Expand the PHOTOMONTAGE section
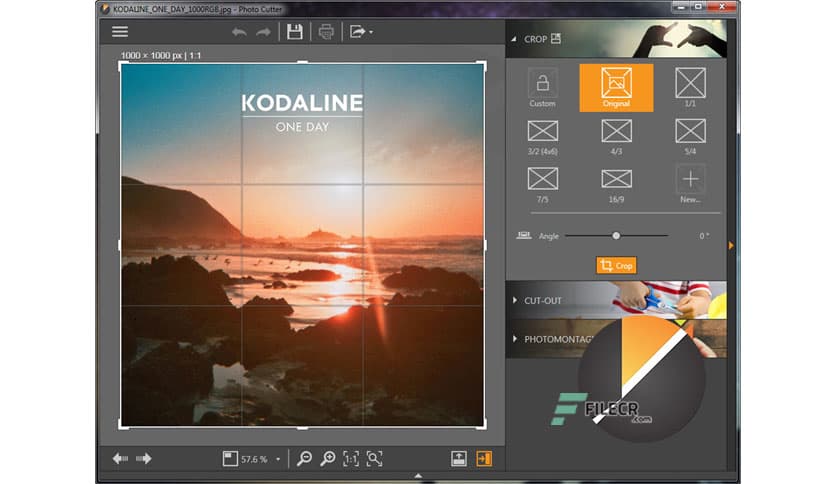The width and height of the screenshot is (836, 484). 515,338
